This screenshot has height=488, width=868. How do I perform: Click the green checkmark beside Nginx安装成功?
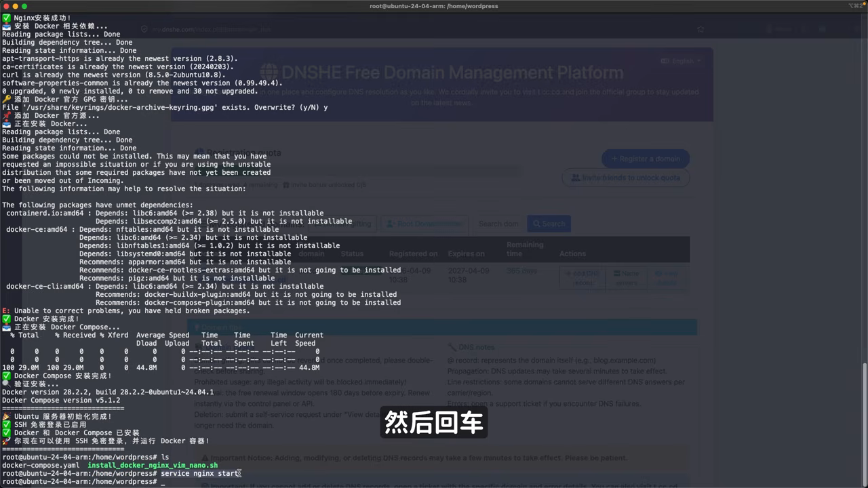[6, 18]
